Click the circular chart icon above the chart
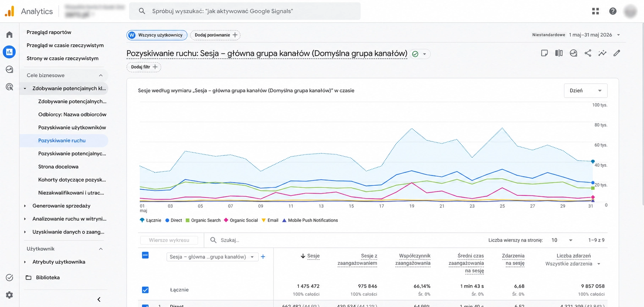The image size is (644, 307). [x=573, y=53]
